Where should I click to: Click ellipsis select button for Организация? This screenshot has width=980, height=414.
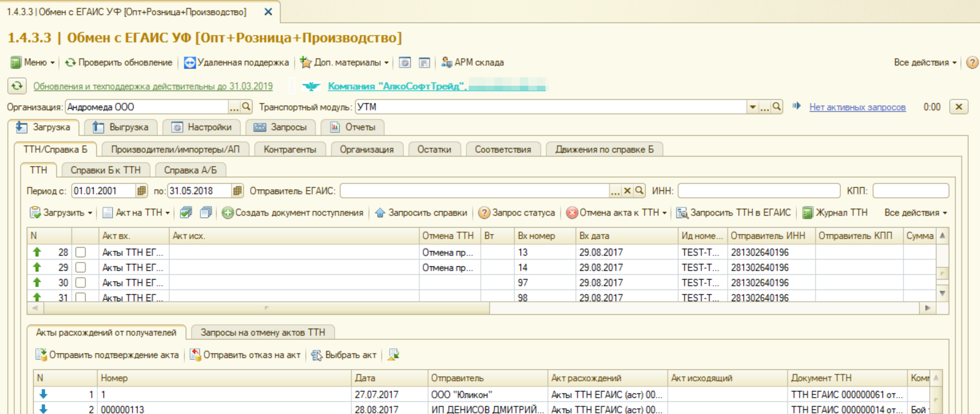click(x=234, y=107)
